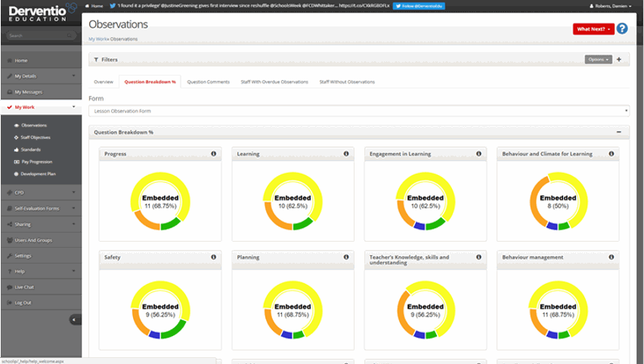Open info icon on Teacher's Knowledge card
This screenshot has height=364, width=644.
coord(479,257)
